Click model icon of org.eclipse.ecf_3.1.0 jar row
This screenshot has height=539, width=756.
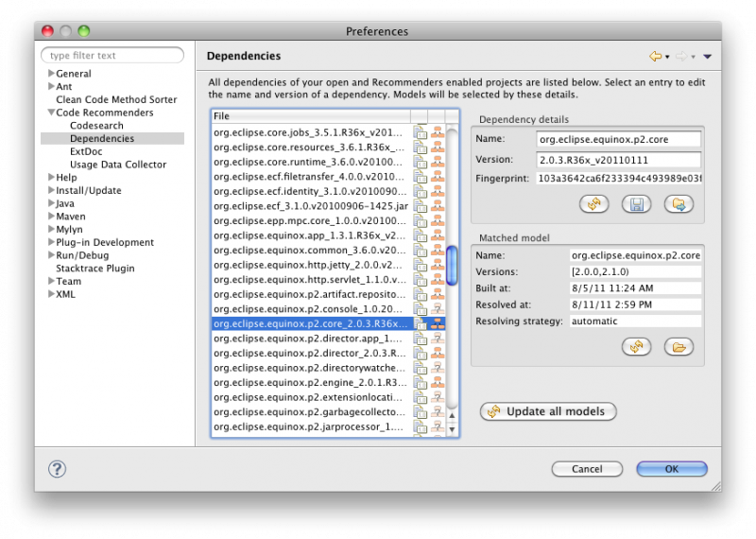pyautogui.click(x=438, y=206)
